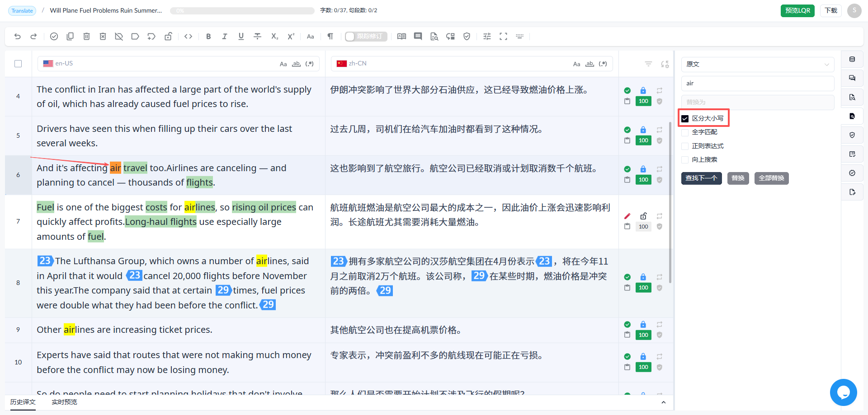868x415 pixels.
Task: Insert tag using the code brackets icon
Action: coord(189,37)
